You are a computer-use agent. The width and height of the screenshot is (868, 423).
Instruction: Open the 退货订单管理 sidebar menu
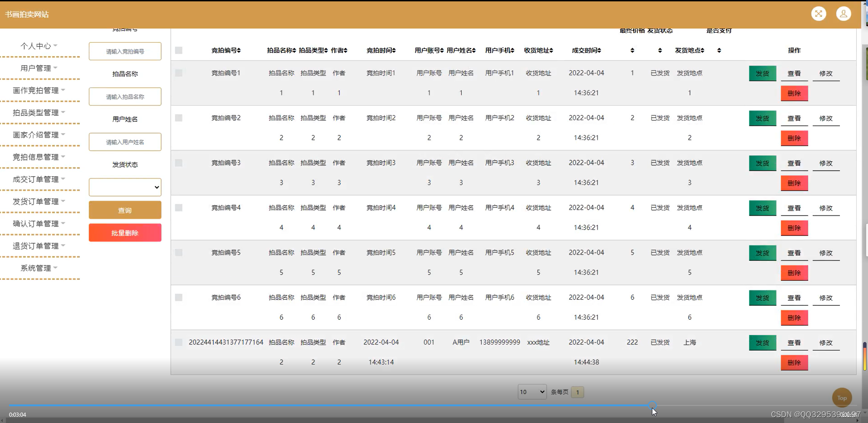click(x=39, y=245)
